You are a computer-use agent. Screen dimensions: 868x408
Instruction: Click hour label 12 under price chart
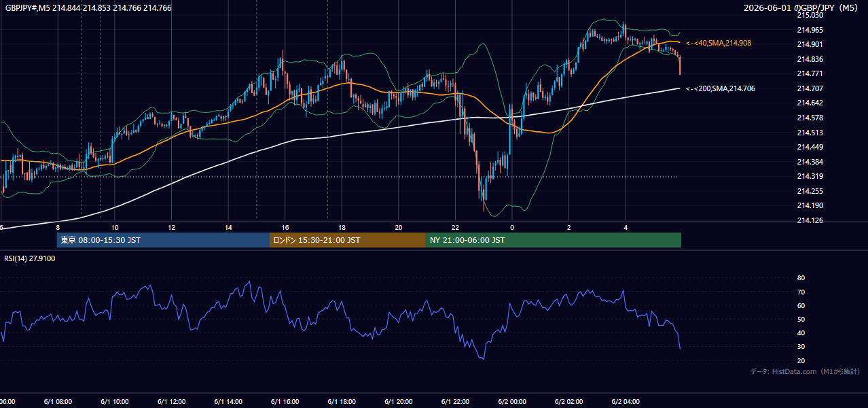coord(172,228)
